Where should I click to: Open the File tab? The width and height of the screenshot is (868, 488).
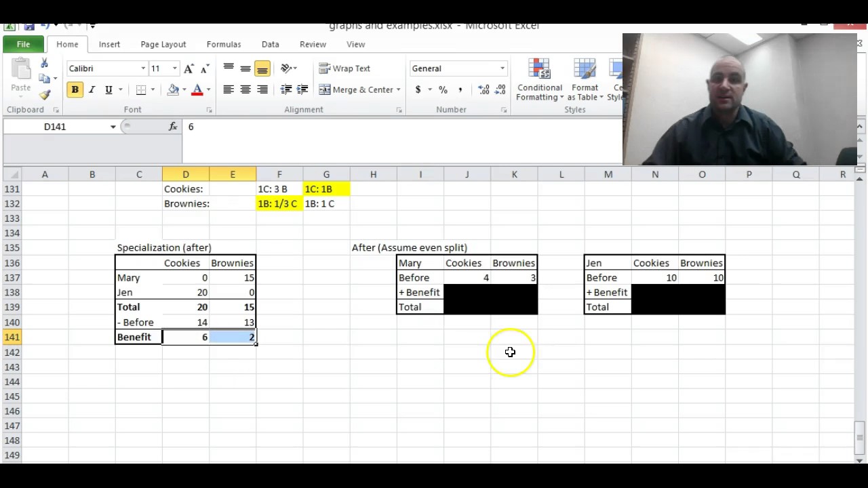(23, 44)
